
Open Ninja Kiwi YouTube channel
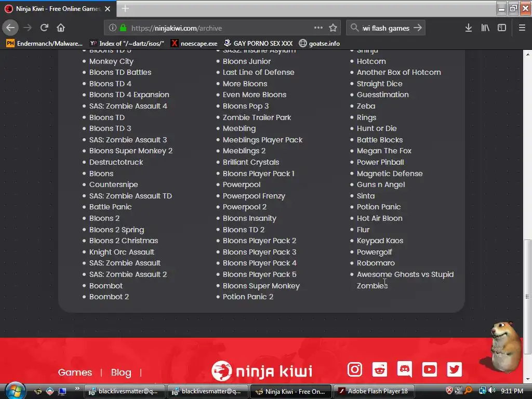[x=429, y=369]
